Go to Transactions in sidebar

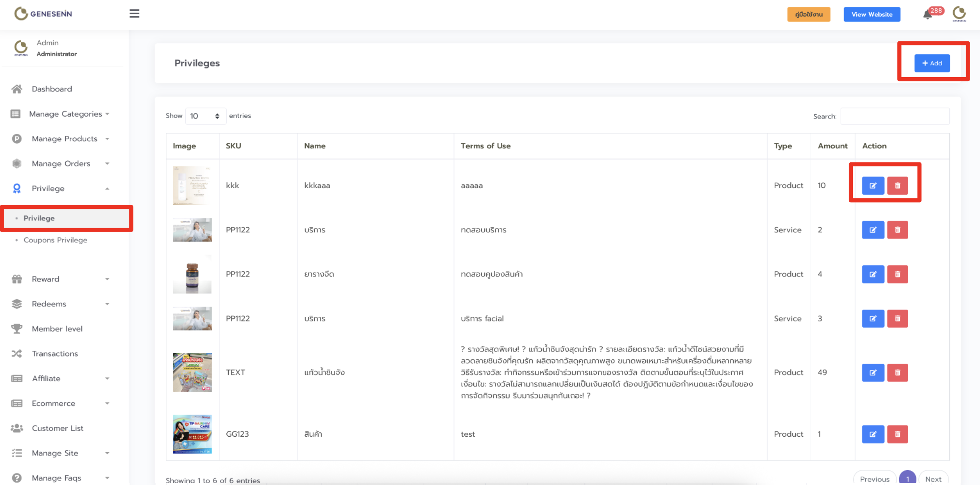pos(55,353)
